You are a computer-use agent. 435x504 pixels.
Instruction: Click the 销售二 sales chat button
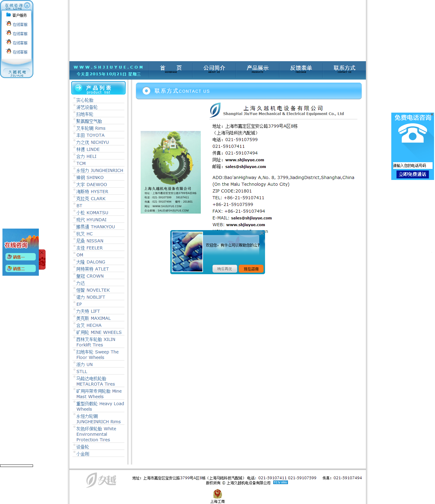20,269
